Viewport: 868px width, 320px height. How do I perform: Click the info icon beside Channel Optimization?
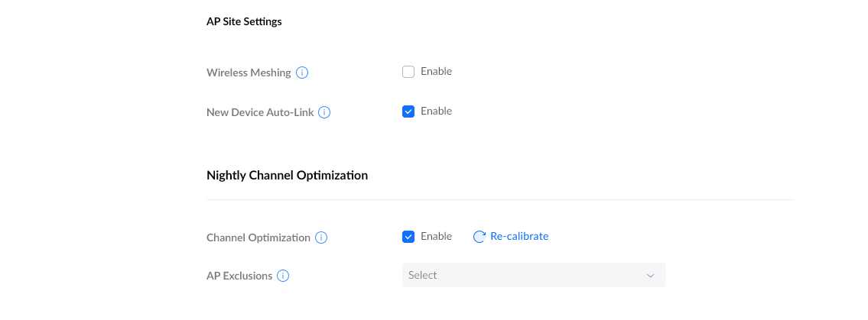(321, 238)
